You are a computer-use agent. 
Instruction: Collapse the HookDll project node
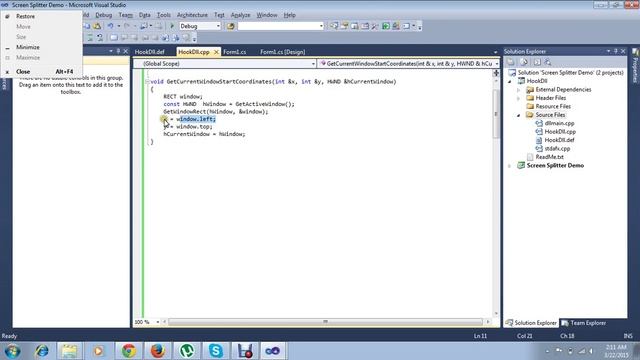510,81
